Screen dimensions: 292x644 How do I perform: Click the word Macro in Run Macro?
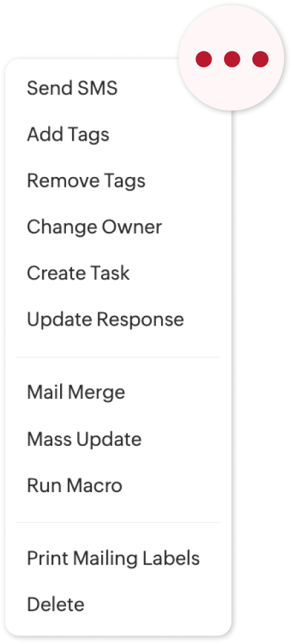click(x=94, y=485)
